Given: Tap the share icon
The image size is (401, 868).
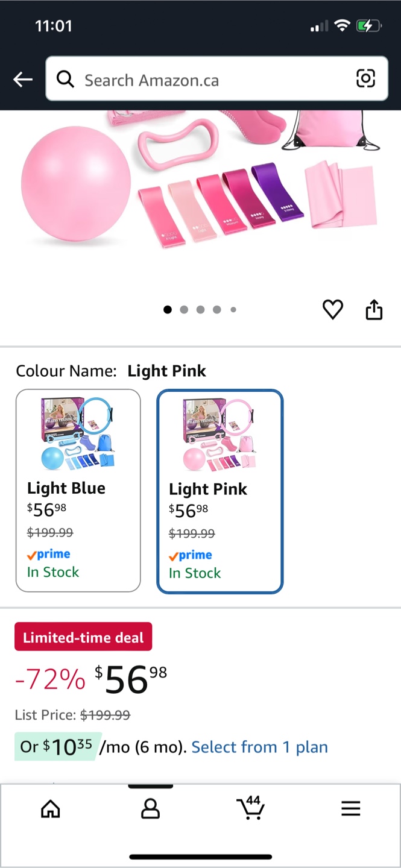Looking at the screenshot, I should tap(374, 309).
